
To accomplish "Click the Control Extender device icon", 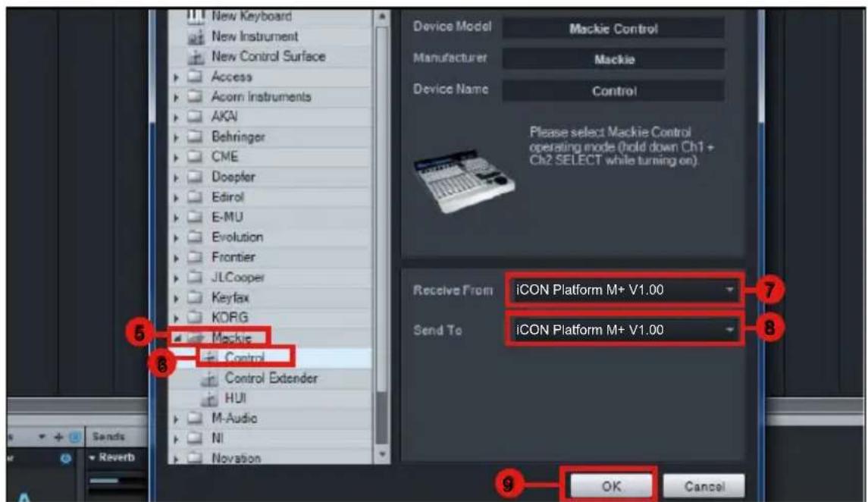I will 209,379.
